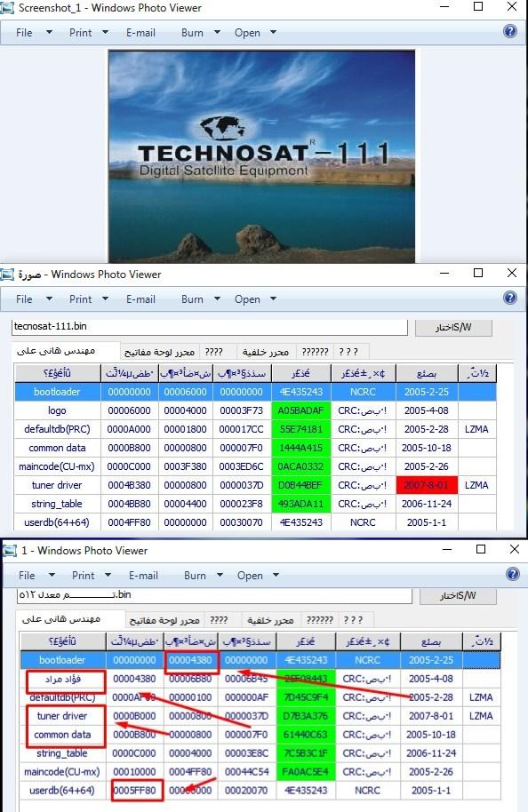Click the 00044C54 cell in maincode row
This screenshot has height=812, width=528.
[246, 772]
